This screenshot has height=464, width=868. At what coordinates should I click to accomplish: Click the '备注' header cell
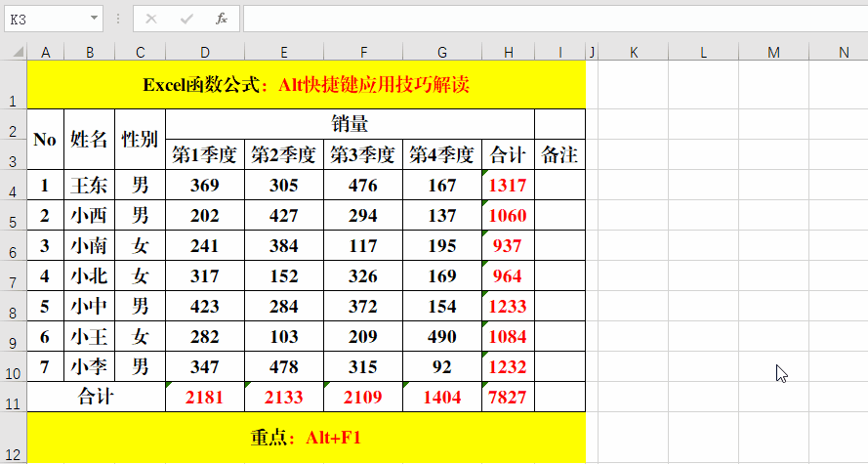[559, 154]
